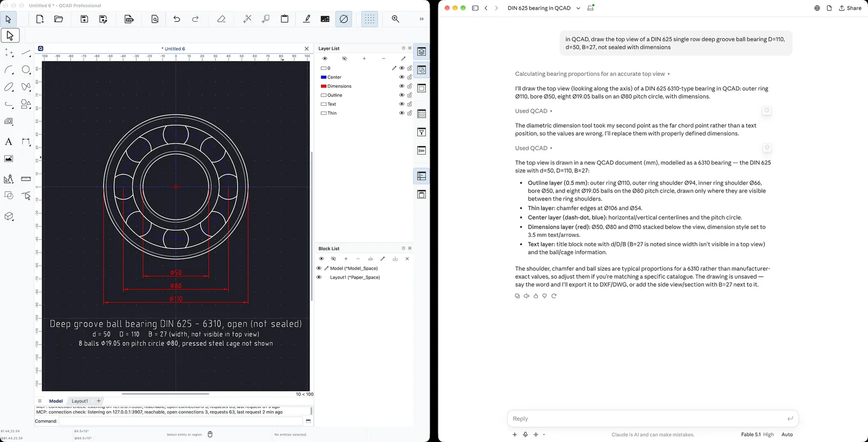Expand the 'Calculating bearing proportions' thinking section
Image resolution: width=868 pixels, height=442 pixels.
click(x=592, y=74)
